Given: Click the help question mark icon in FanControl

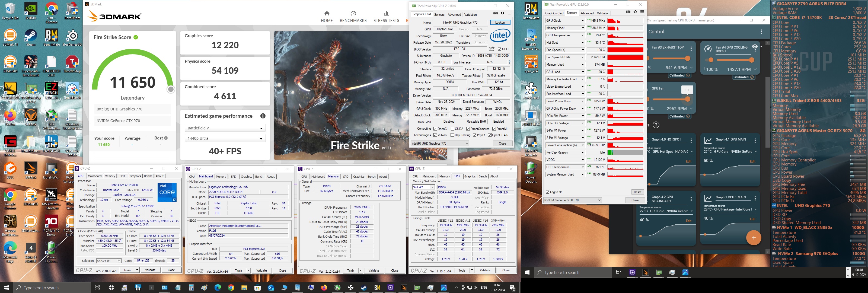Looking at the screenshot, I should point(656,125).
